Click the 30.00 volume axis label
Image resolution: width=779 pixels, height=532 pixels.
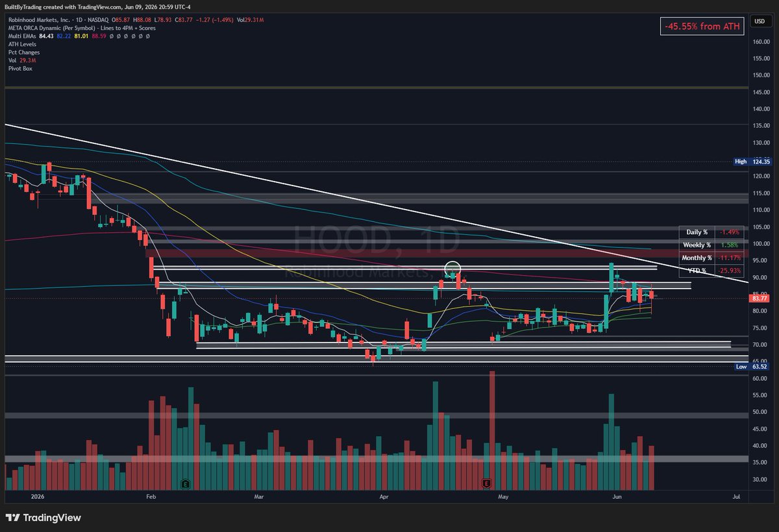pos(761,479)
